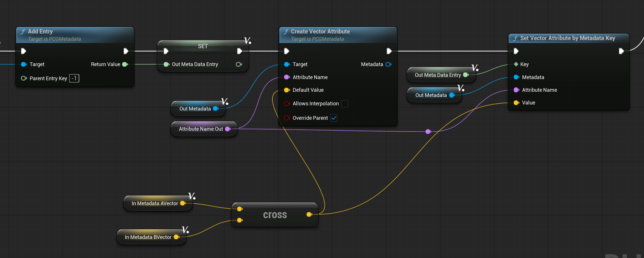Select the In Metadata BVector variable node
Image resolution: width=644 pixels, height=258 pixels.
(x=148, y=237)
